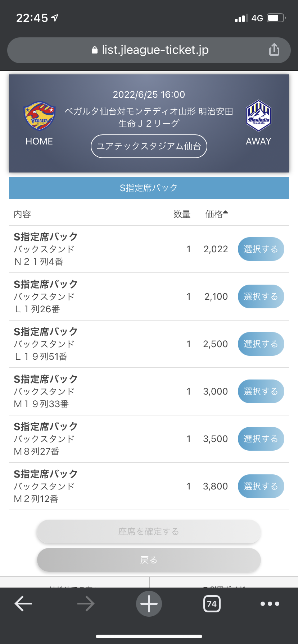Tap the list.jleague-ticket.jp address field
This screenshot has height=644, width=298.
pyautogui.click(x=155, y=50)
